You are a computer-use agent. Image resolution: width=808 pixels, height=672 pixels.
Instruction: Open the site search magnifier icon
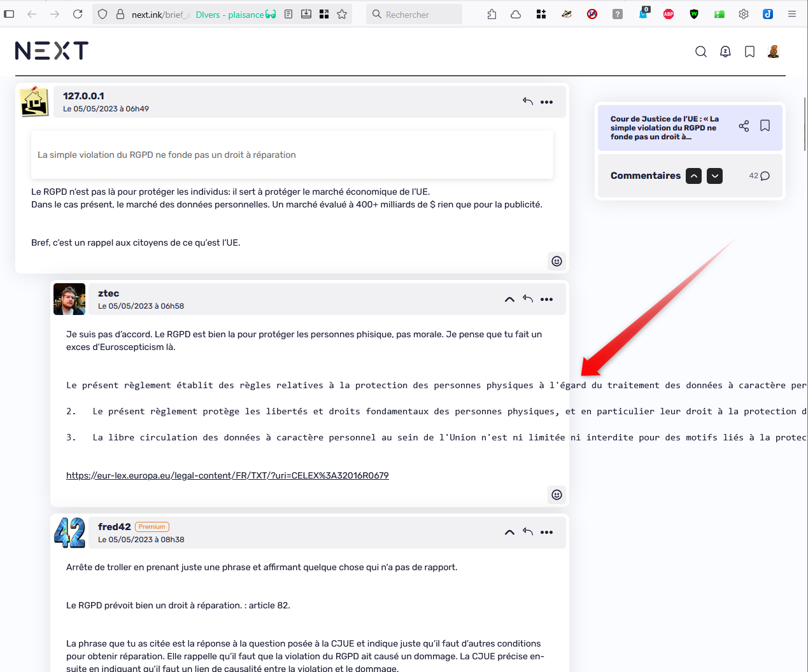[x=700, y=52]
